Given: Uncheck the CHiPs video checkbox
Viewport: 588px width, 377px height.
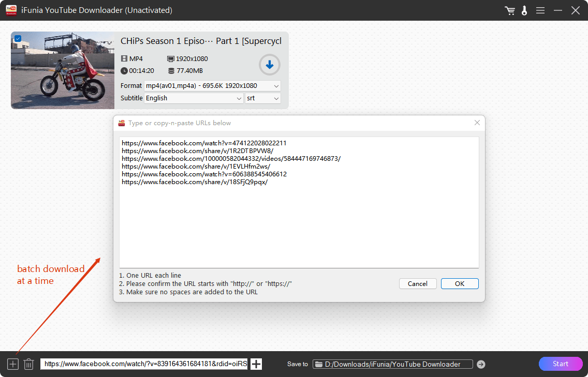Looking at the screenshot, I should coord(18,38).
